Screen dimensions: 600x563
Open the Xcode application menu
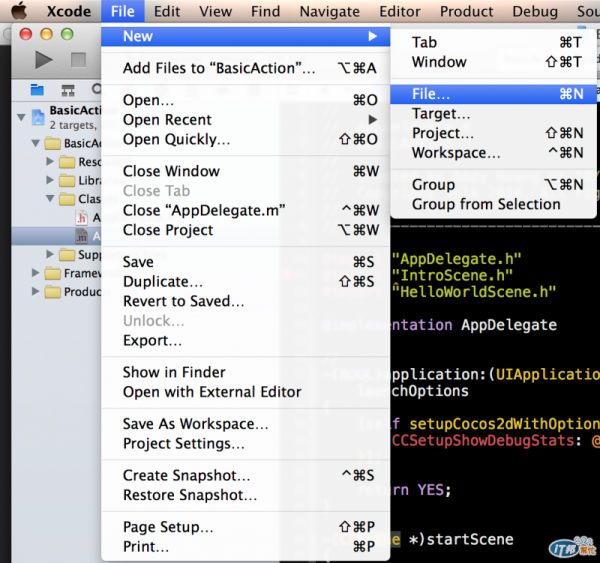coord(69,11)
